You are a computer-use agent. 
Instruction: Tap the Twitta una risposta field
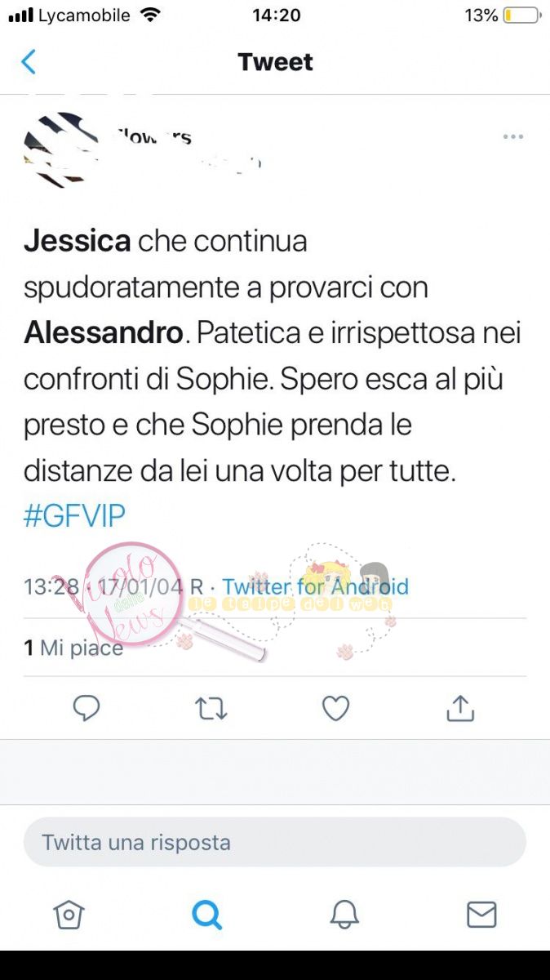pyautogui.click(x=275, y=842)
